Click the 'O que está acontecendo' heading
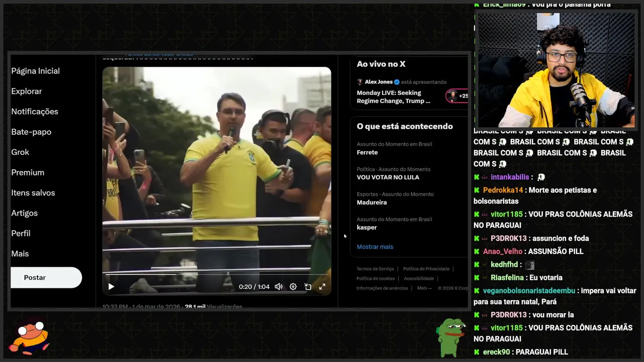 (x=405, y=126)
